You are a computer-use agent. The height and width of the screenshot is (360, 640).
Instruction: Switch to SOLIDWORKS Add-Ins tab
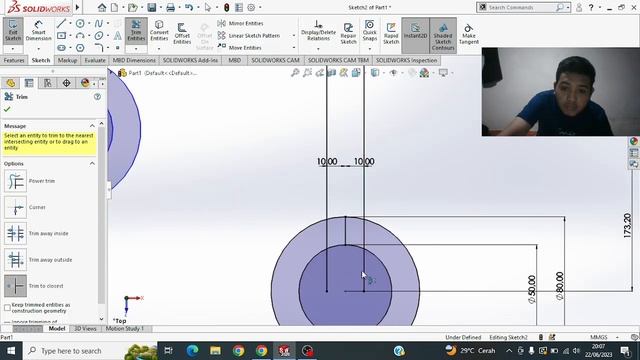point(190,60)
